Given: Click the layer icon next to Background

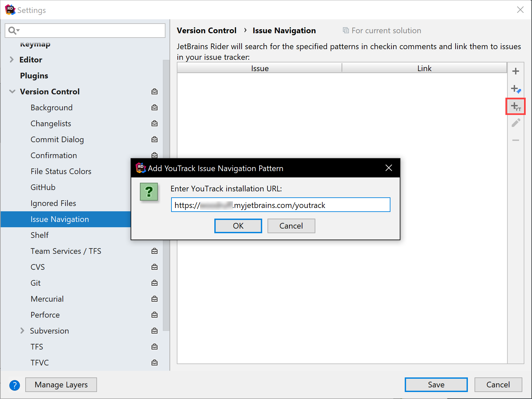Looking at the screenshot, I should coord(155,107).
